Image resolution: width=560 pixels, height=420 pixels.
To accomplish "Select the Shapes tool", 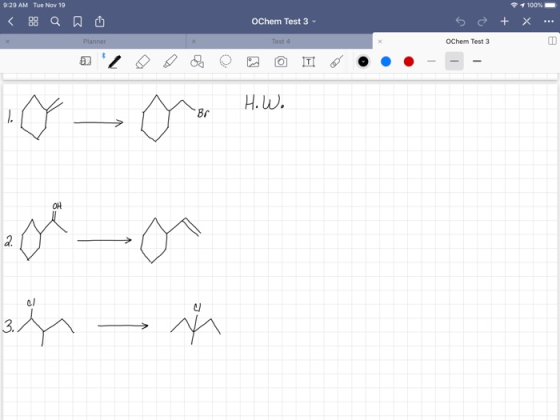I will [197, 61].
